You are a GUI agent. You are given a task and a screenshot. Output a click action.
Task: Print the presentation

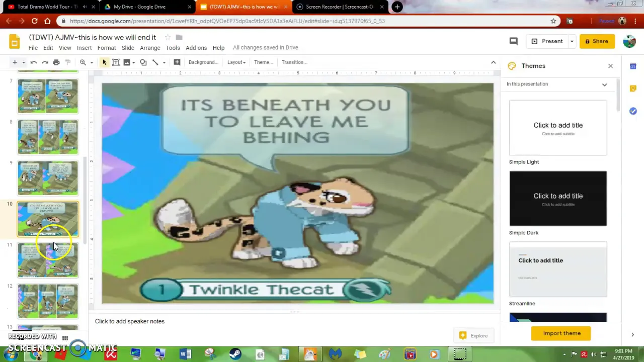pos(56,62)
